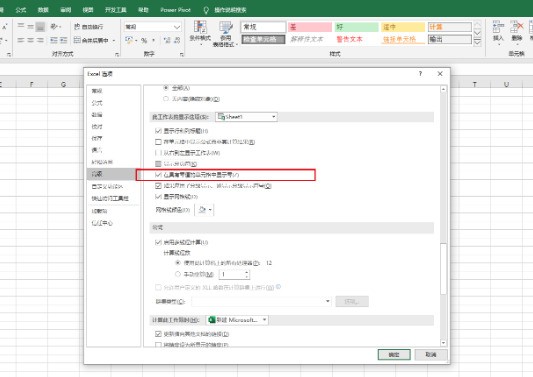
Task: Toggle 显示行和列标题 checkbox
Action: [x=158, y=131]
